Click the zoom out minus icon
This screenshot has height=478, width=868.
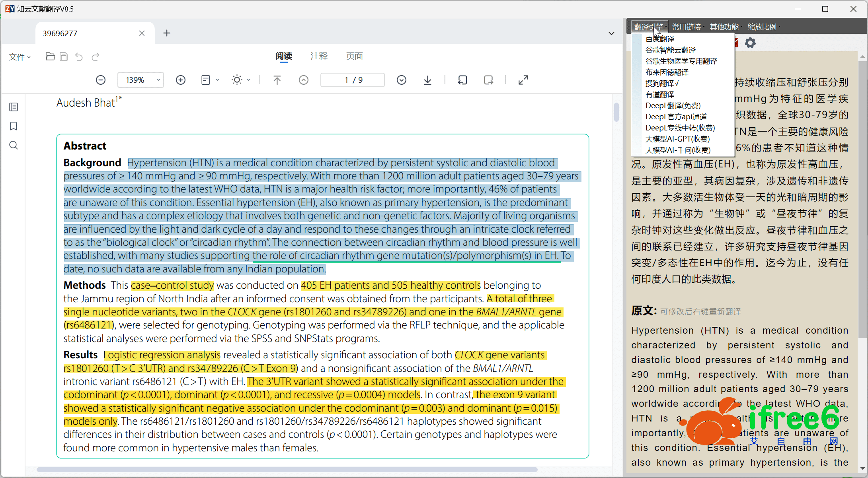[101, 80]
